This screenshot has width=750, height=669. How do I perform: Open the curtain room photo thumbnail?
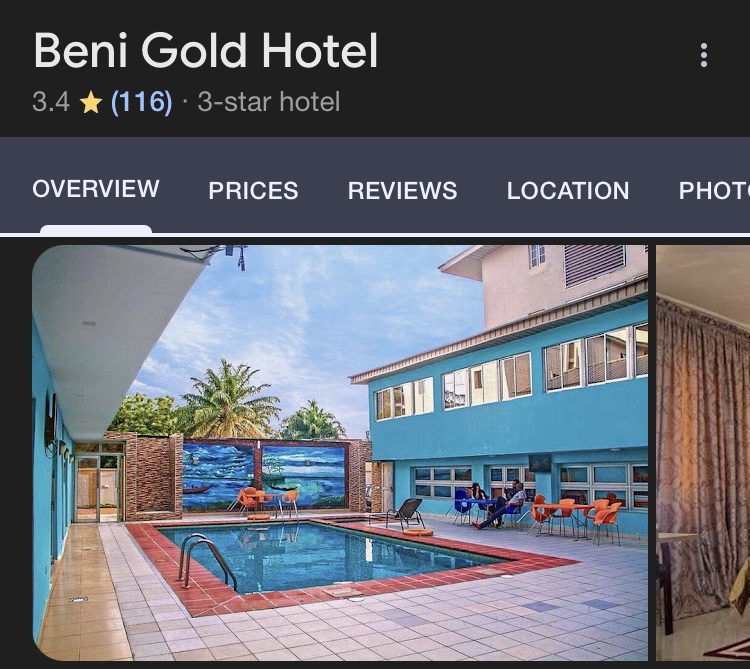point(703,452)
